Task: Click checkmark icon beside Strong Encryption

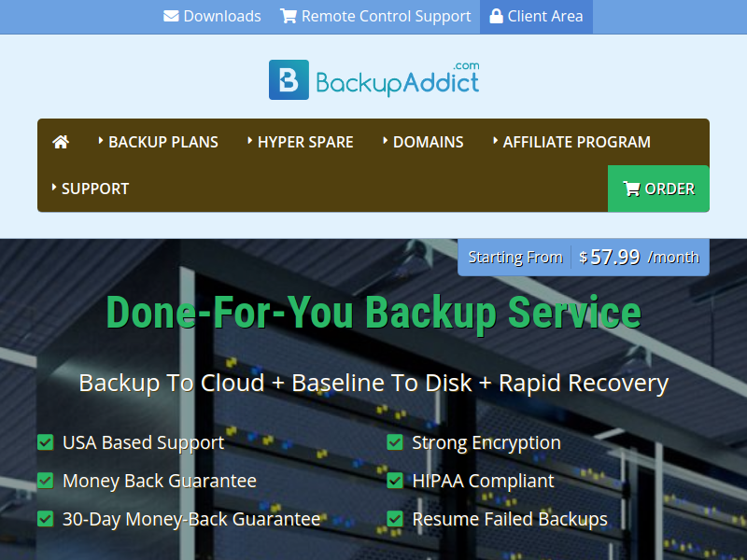Action: click(395, 442)
